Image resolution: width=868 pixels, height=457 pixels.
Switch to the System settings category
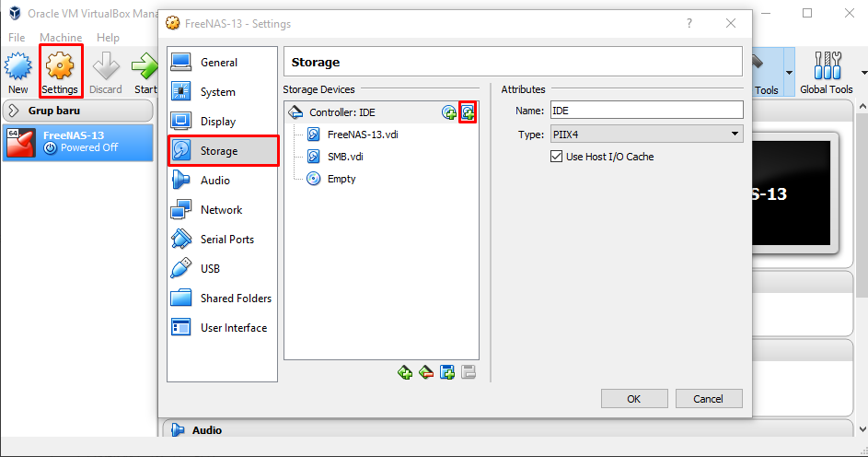pos(217,92)
